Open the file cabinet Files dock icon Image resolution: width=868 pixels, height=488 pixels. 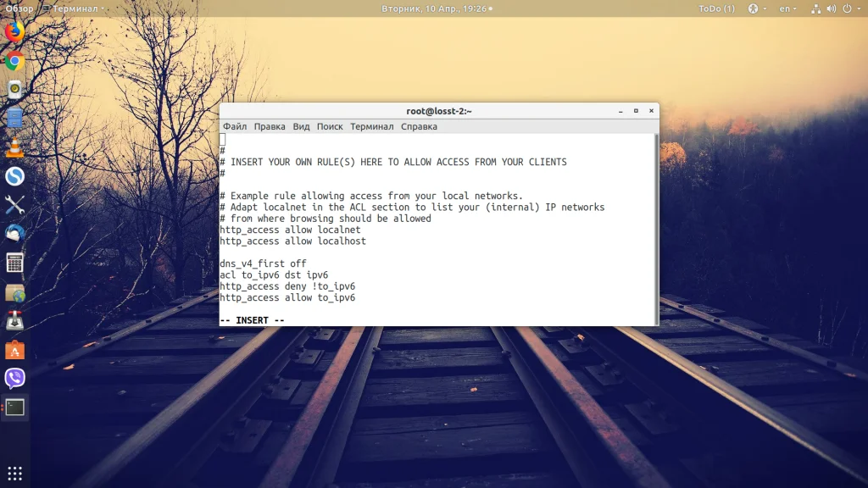14,119
